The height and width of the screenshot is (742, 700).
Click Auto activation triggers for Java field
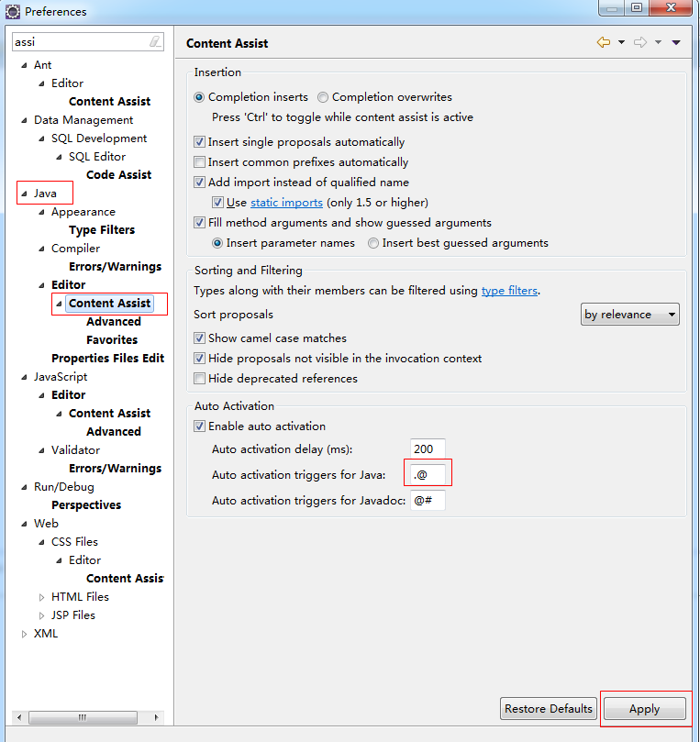428,474
